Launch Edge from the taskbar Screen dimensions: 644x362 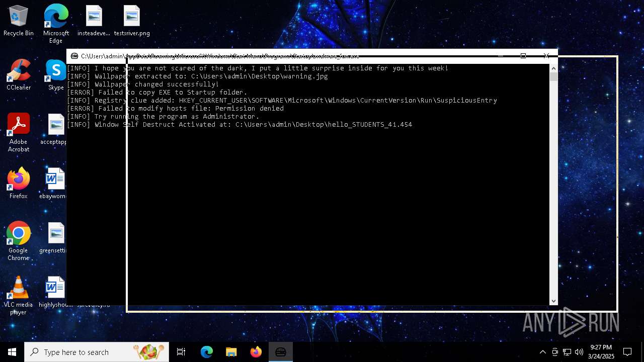pos(207,352)
